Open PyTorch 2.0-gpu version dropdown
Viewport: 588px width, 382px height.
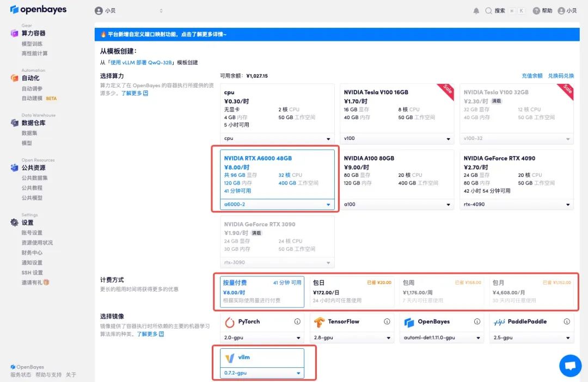(x=262, y=337)
